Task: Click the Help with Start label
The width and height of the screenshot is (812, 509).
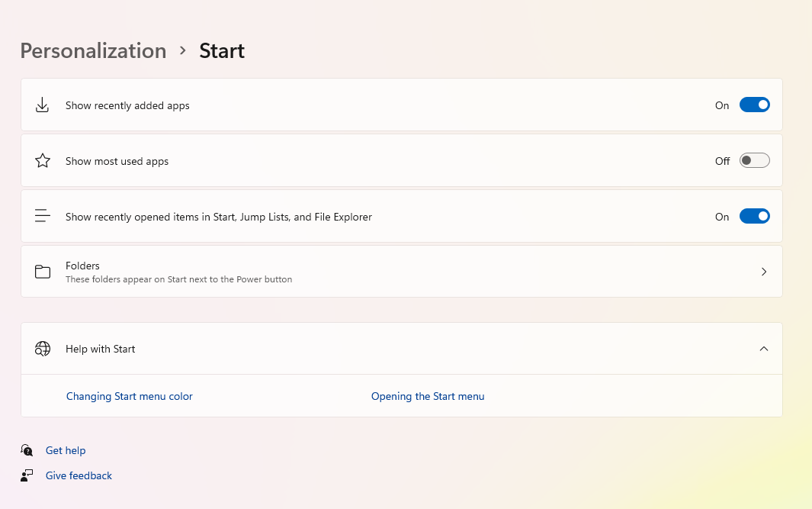Action: tap(101, 349)
